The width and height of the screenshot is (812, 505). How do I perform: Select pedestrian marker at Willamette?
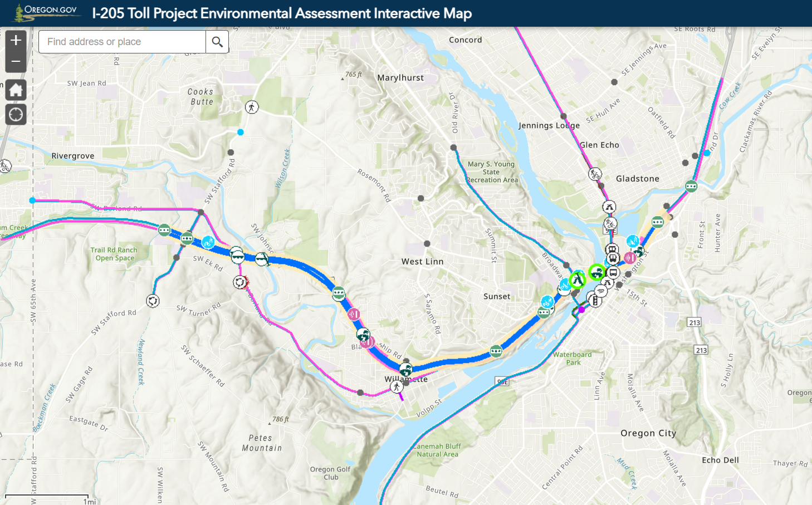[x=397, y=386]
